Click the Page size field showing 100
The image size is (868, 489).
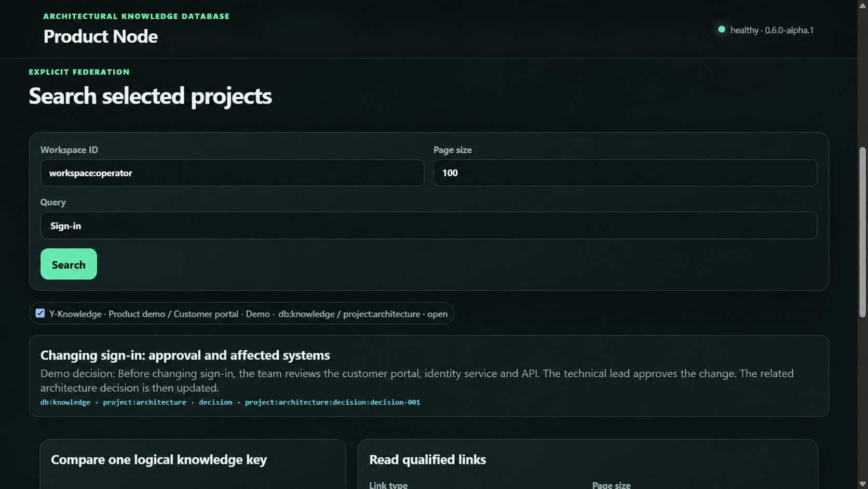(625, 173)
